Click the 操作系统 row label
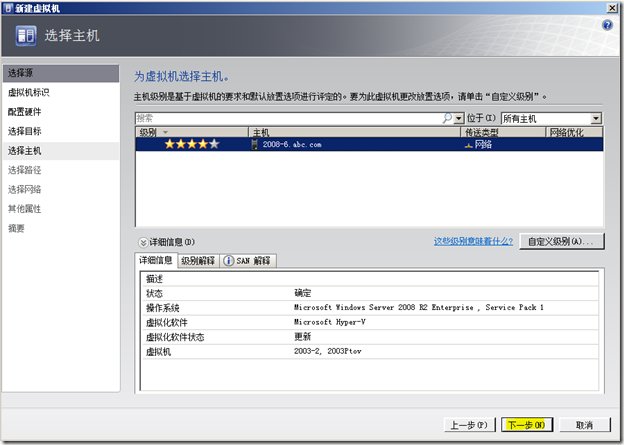624x445 pixels. click(x=162, y=308)
